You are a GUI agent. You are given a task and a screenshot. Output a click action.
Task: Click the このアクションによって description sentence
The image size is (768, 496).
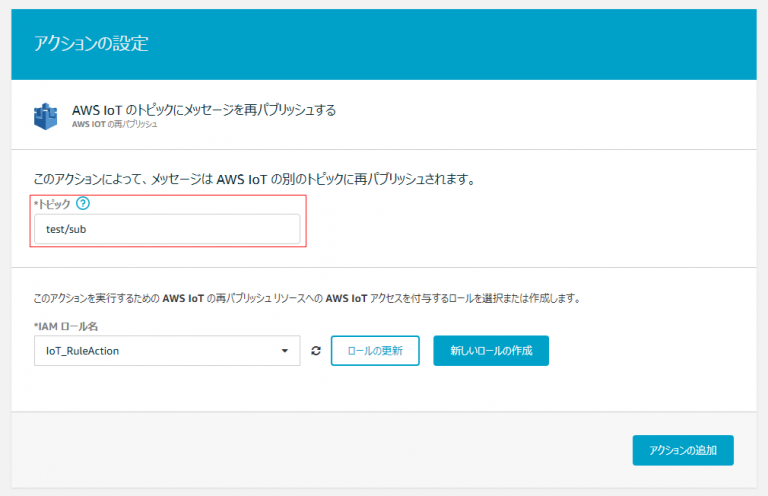click(255, 179)
